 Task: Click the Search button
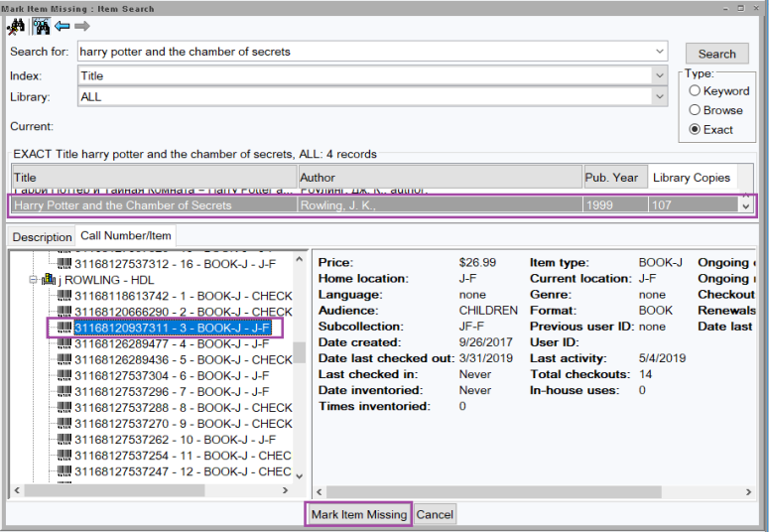pos(716,54)
